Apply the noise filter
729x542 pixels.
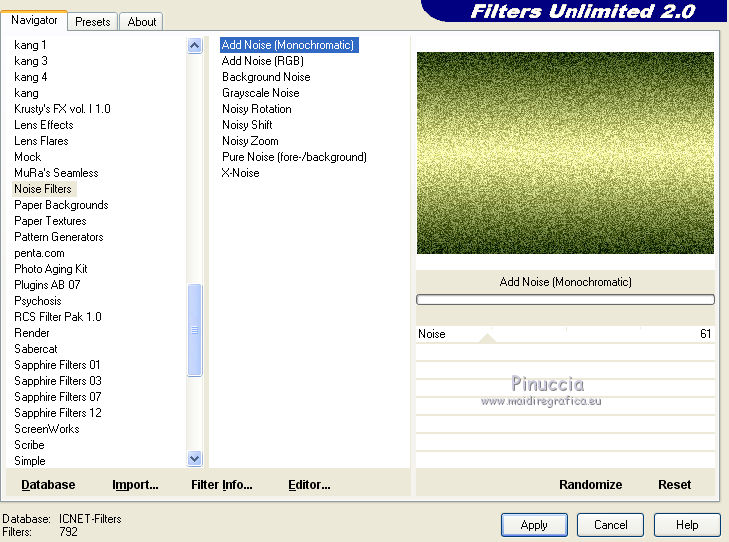[x=534, y=525]
